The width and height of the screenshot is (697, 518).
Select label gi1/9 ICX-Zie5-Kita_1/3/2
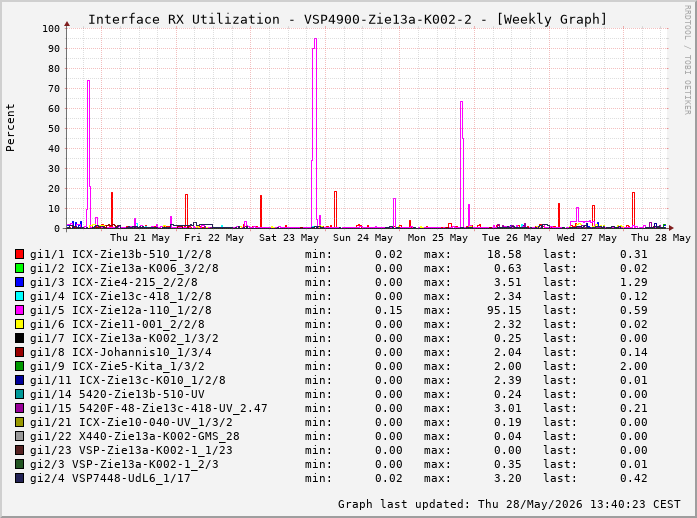point(117,366)
